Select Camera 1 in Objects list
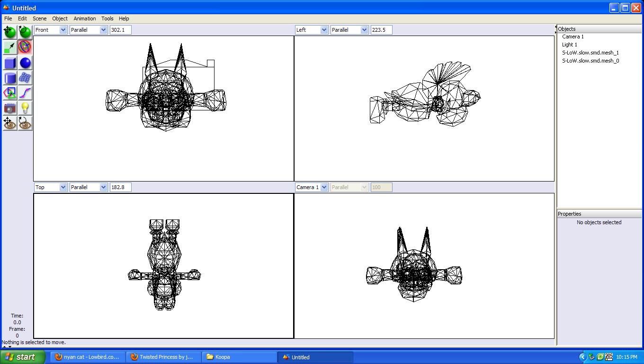Screen dimensions: 644x364 click(x=572, y=36)
